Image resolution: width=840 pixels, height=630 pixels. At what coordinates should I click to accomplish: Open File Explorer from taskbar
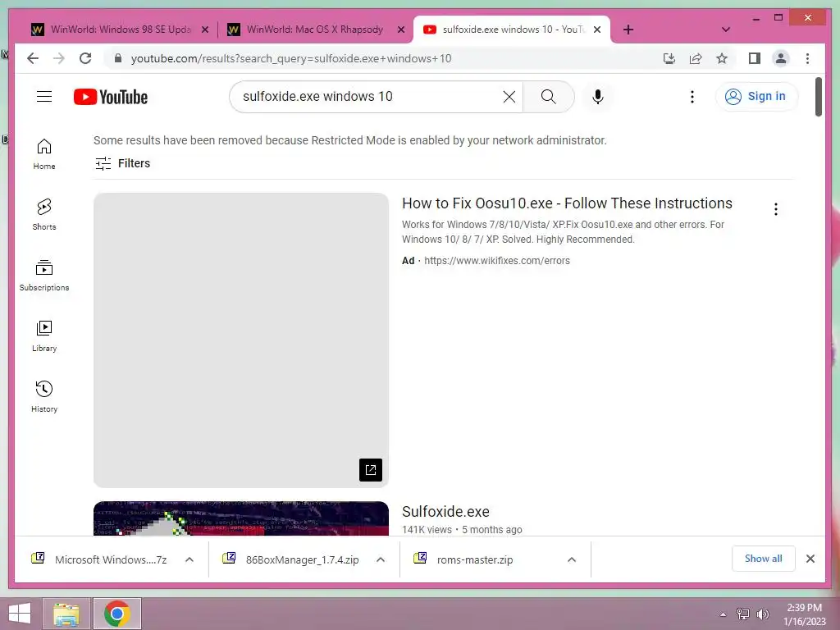tap(66, 614)
